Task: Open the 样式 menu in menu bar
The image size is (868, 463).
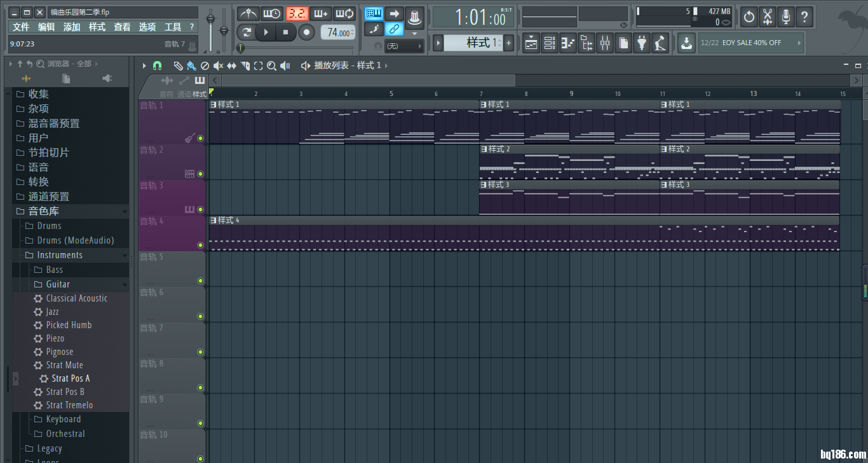Action: pyautogui.click(x=97, y=27)
